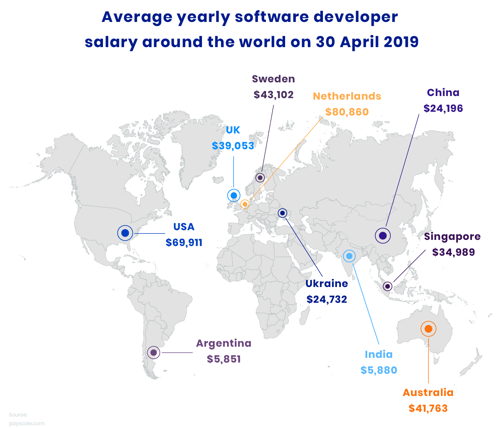
Task: Click the China $24,196 value
Action: (443, 108)
